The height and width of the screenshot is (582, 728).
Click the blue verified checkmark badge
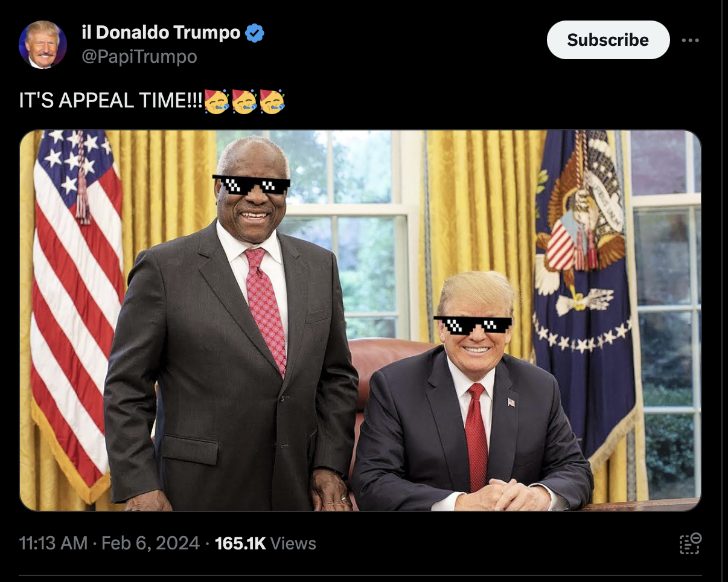[x=255, y=33]
